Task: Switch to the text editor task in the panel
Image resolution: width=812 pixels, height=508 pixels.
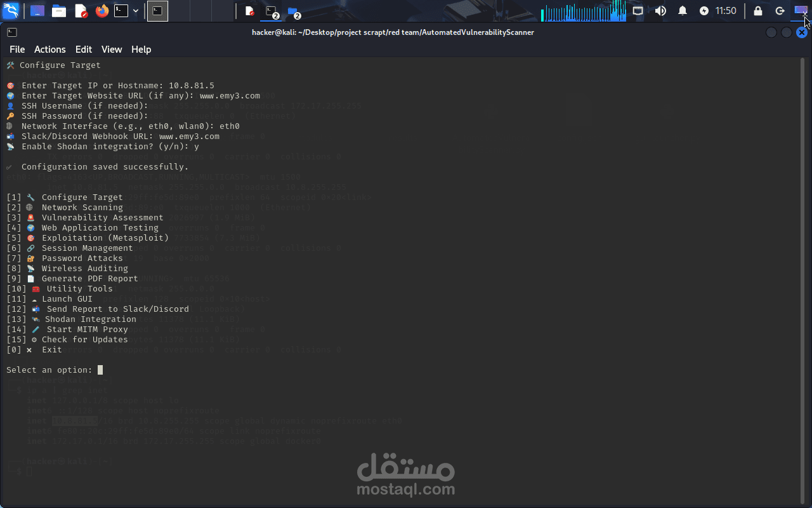Action: click(x=250, y=11)
